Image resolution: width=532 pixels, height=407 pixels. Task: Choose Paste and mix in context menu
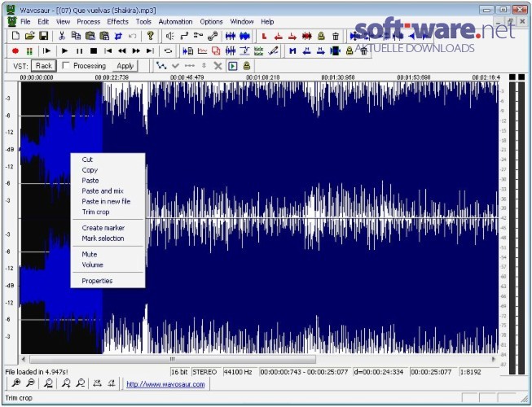[x=108, y=190]
